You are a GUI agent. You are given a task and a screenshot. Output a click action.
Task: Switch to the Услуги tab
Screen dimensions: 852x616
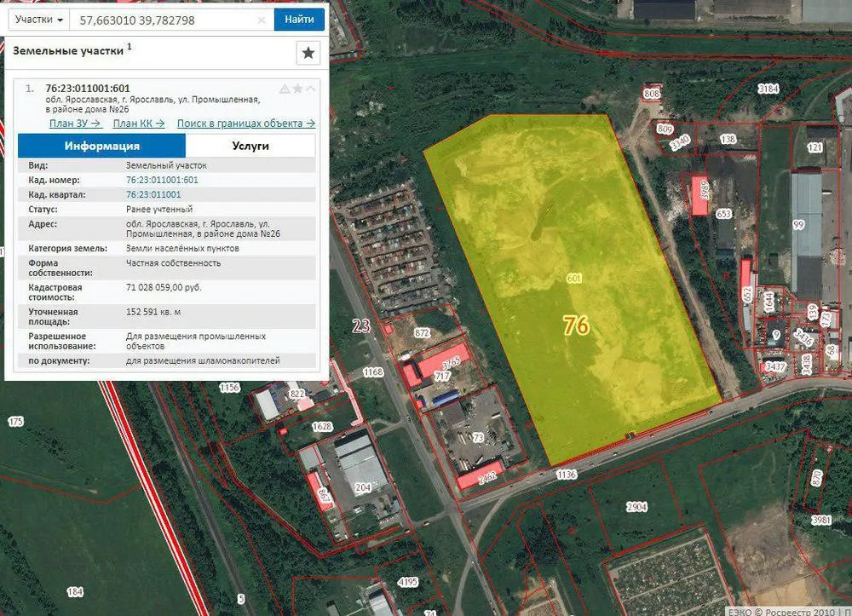pos(250,146)
